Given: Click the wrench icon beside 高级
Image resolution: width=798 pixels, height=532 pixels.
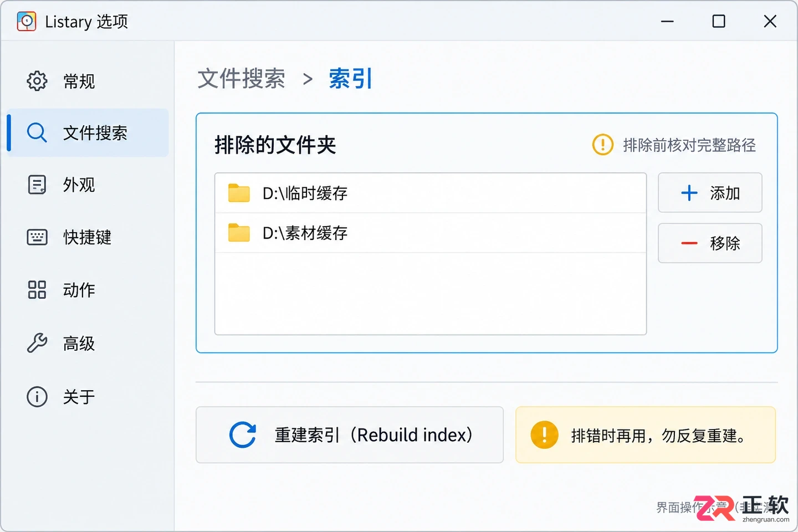Looking at the screenshot, I should [37, 343].
